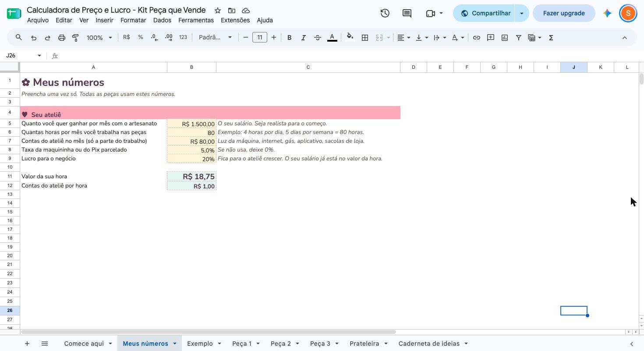
Task: Expand the Compartilhar dropdown arrow
Action: 521,13
